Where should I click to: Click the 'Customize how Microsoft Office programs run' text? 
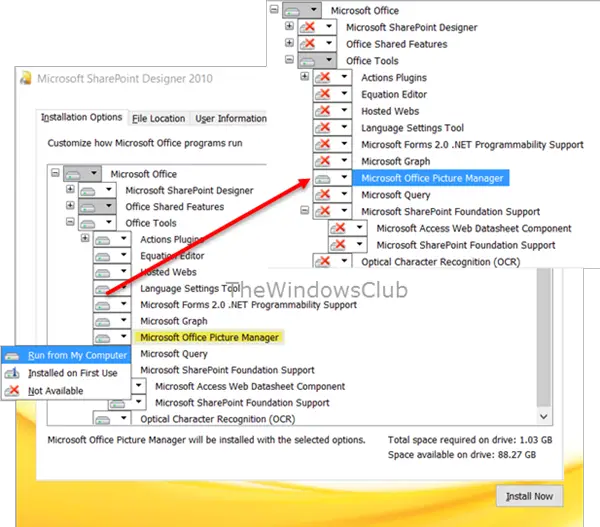(145, 143)
